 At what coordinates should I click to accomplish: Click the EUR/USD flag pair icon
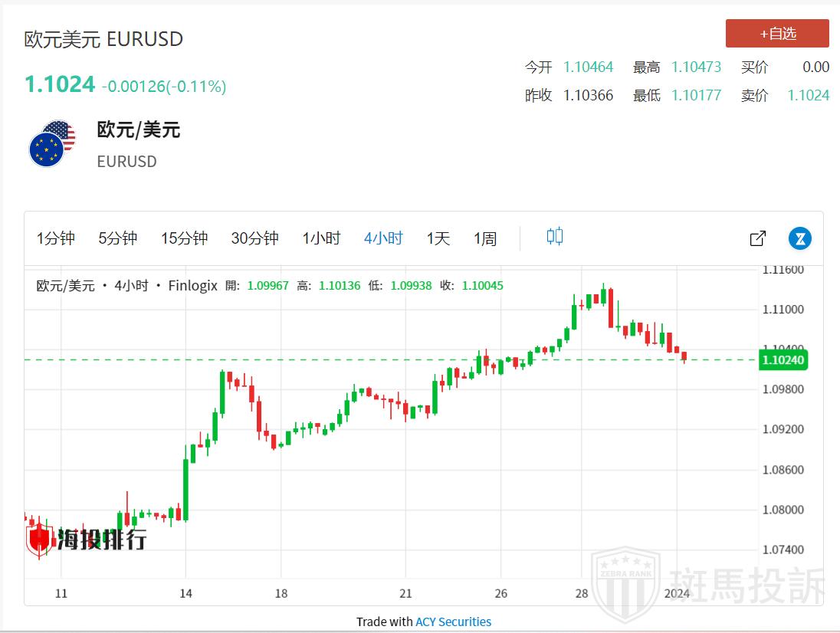click(x=52, y=143)
